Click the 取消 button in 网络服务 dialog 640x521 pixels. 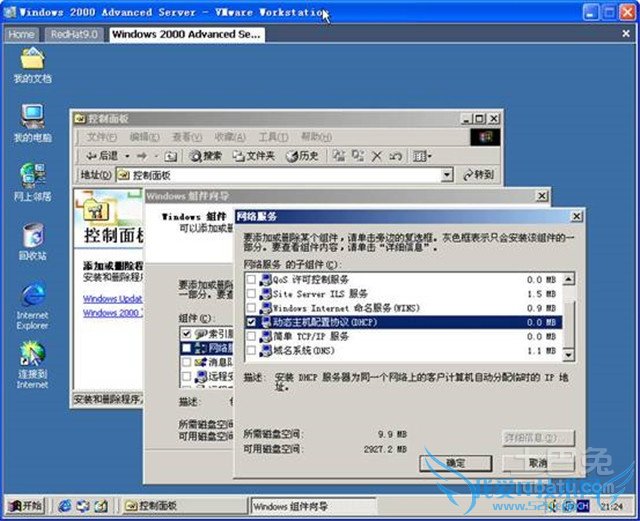(539, 463)
